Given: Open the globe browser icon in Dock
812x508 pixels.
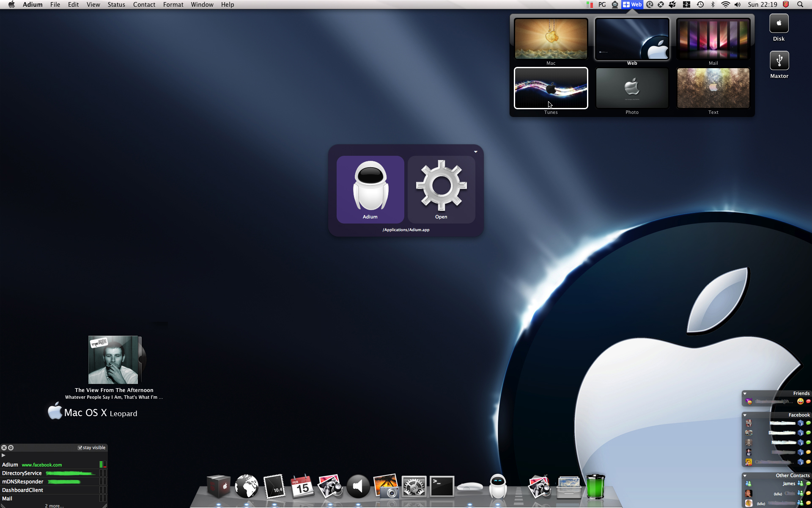Looking at the screenshot, I should click(x=247, y=486).
